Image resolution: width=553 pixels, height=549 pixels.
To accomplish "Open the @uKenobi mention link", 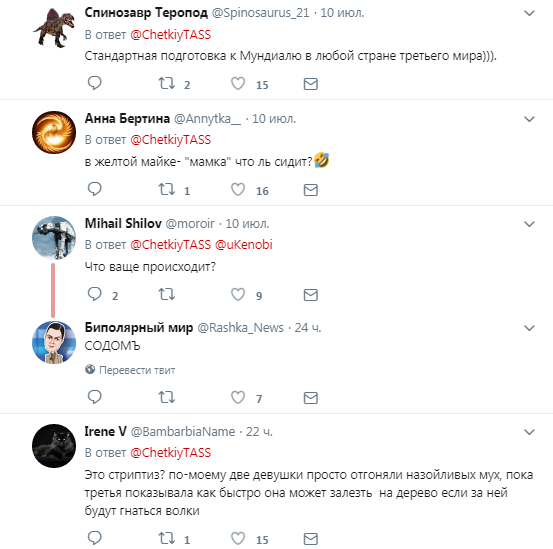I will pos(244,244).
